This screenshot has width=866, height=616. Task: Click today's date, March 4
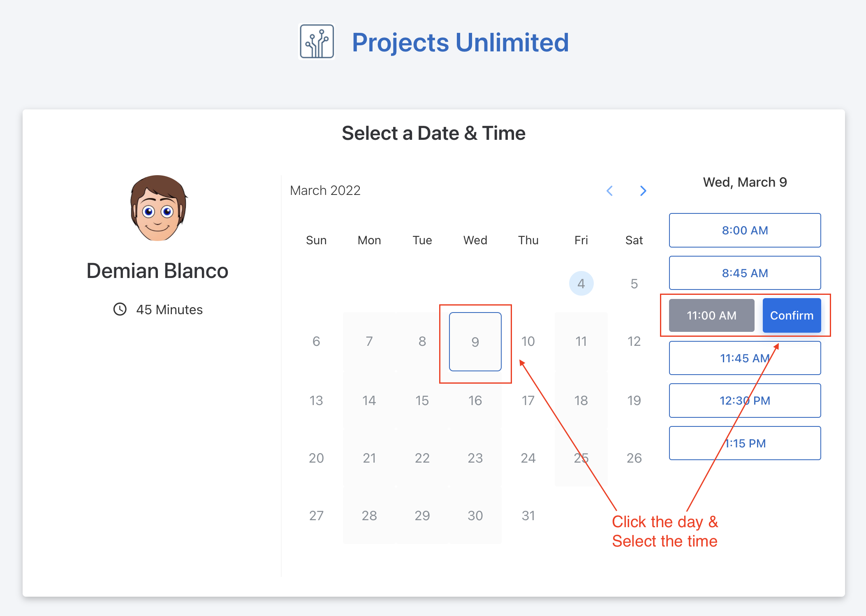(581, 283)
